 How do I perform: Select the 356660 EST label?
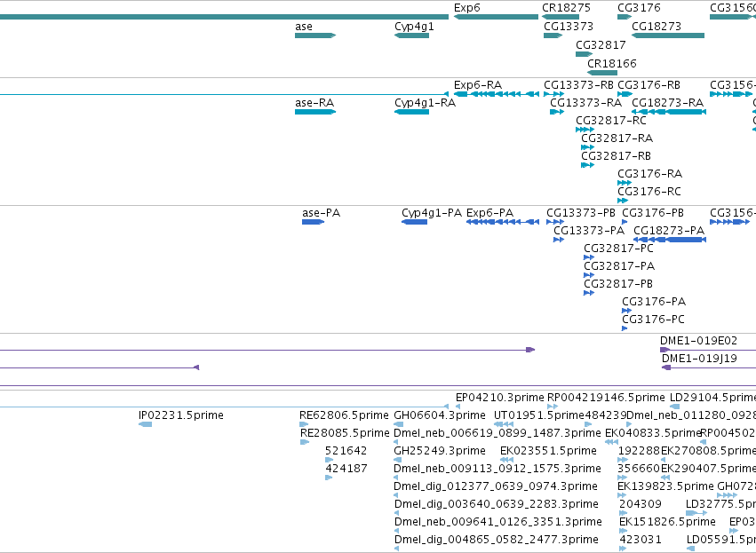639,469
